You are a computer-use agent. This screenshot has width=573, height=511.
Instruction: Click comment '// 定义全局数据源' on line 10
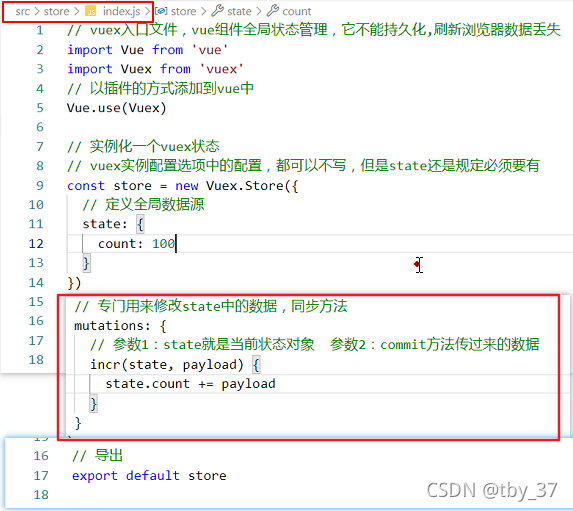[143, 204]
